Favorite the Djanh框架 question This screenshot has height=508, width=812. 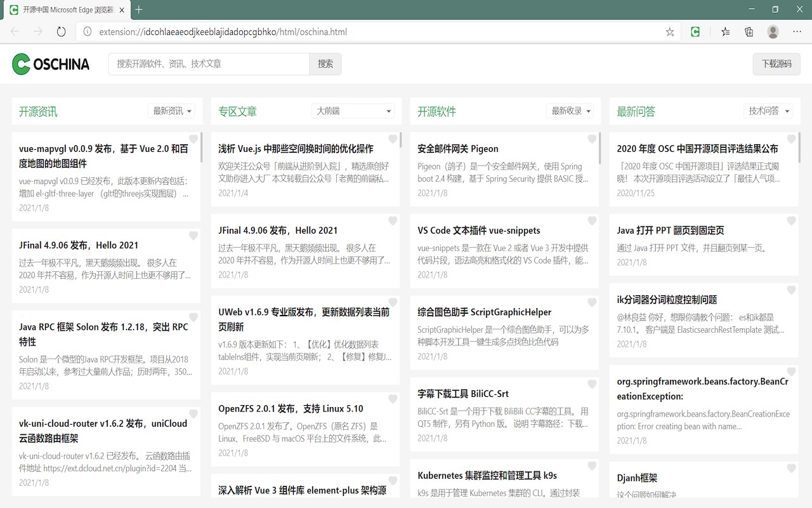click(791, 469)
